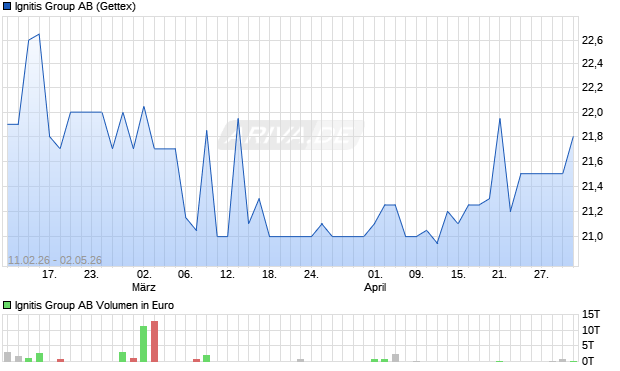Screen dimensions: 620x371
Task: Click the tallest red volume bar
Action: (x=154, y=341)
